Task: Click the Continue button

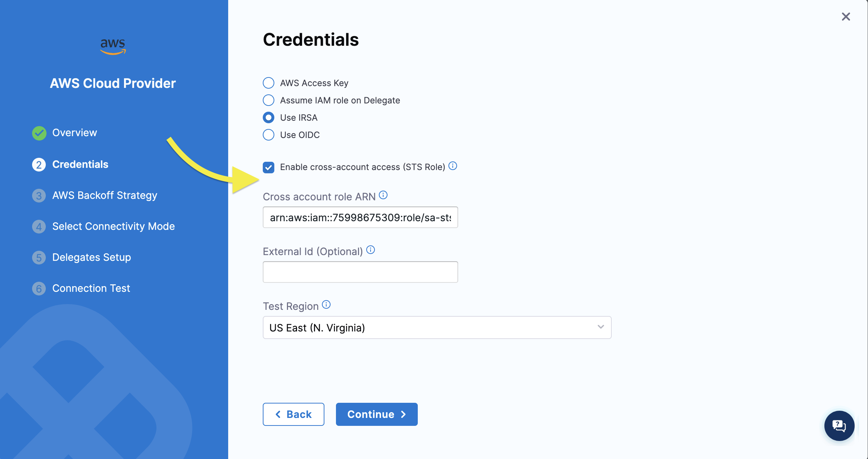Action: tap(377, 414)
